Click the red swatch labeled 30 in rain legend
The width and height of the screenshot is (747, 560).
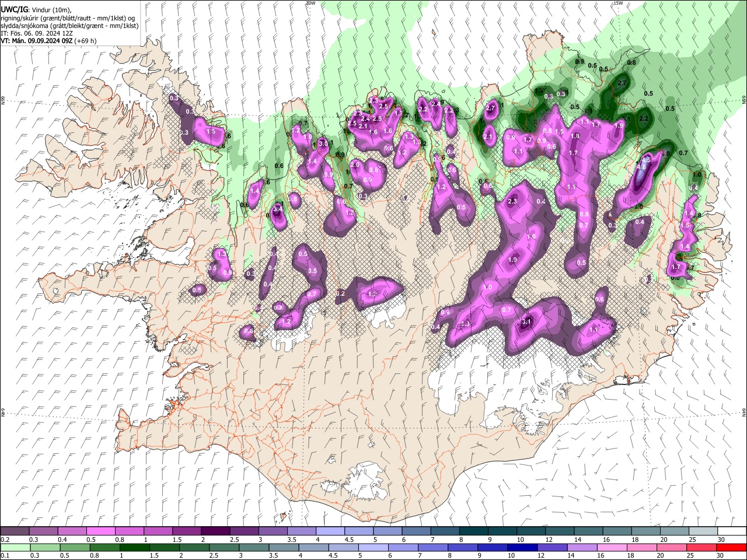click(731, 547)
